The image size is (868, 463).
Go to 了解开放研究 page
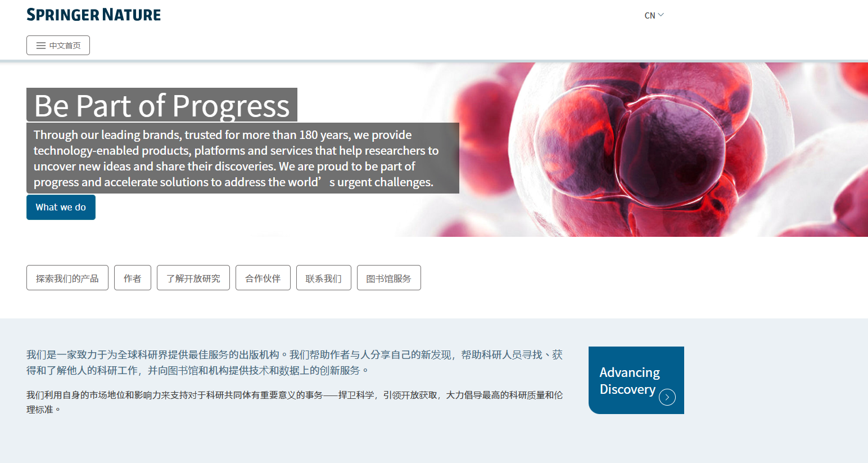point(193,278)
